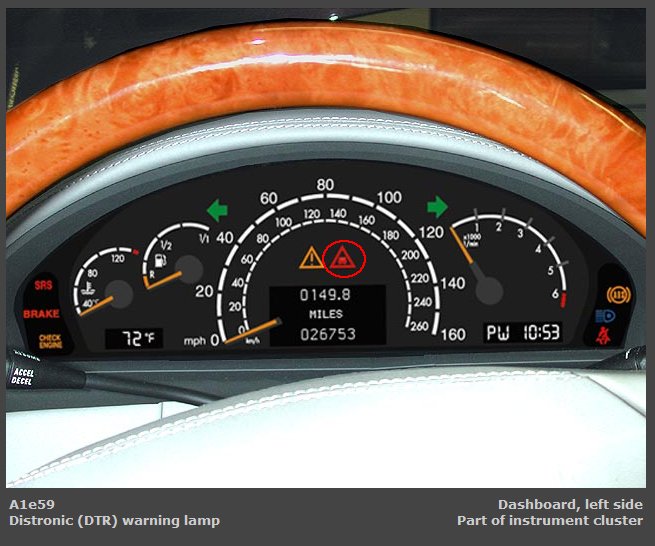Click the red SRS indicator
Image resolution: width=655 pixels, height=546 pixels.
tap(43, 285)
